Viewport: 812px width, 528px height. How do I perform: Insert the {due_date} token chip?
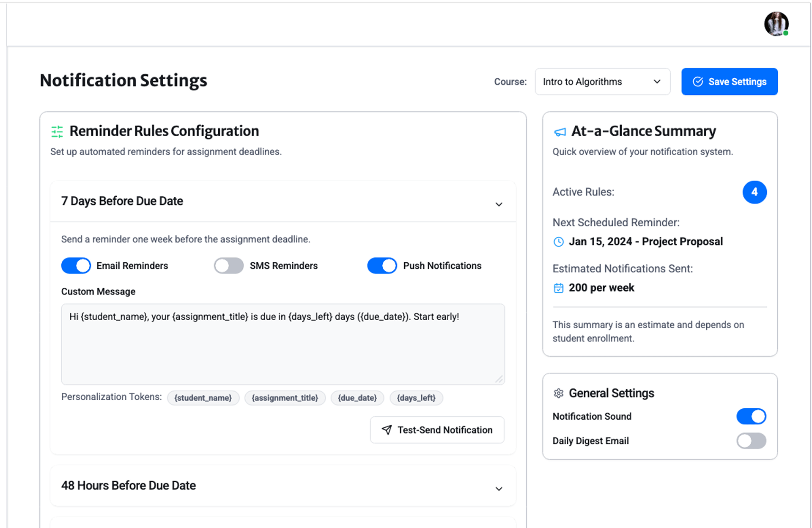pyautogui.click(x=357, y=398)
